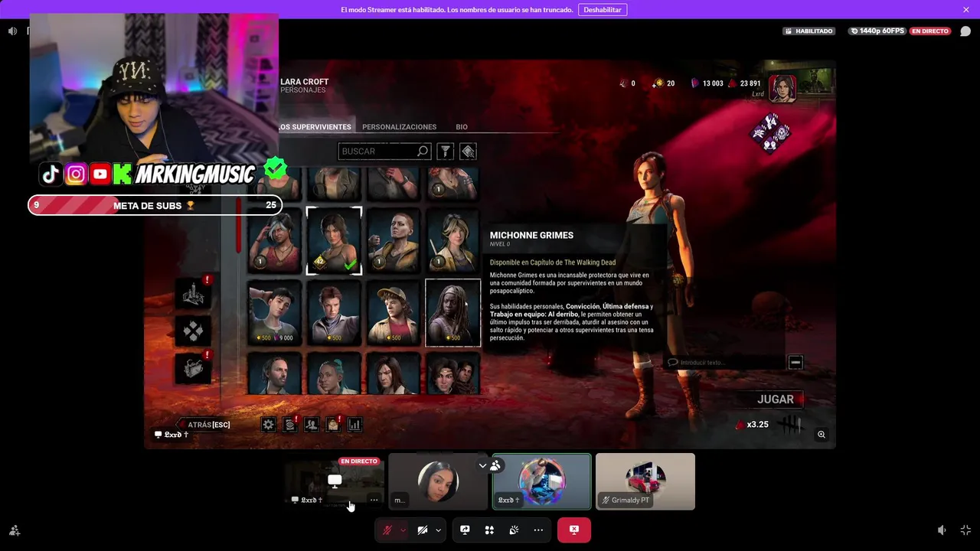Open the 1440p 60FPS stream quality indicator
The height and width of the screenshot is (551, 980).
tap(877, 31)
